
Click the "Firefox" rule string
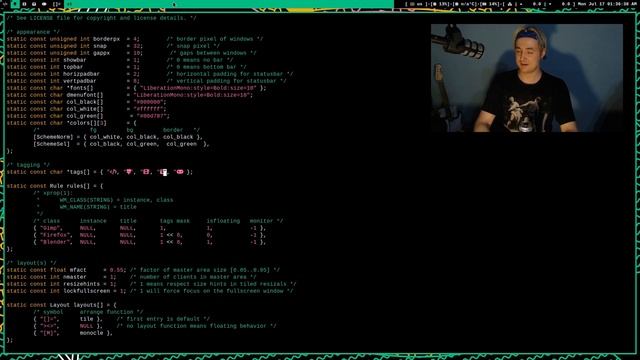pos(55,235)
